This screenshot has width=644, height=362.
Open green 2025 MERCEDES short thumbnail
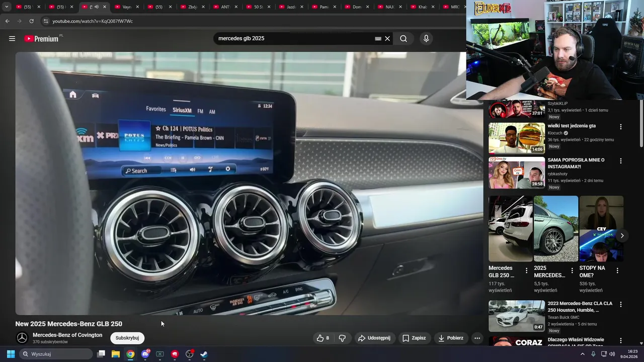tap(556, 229)
